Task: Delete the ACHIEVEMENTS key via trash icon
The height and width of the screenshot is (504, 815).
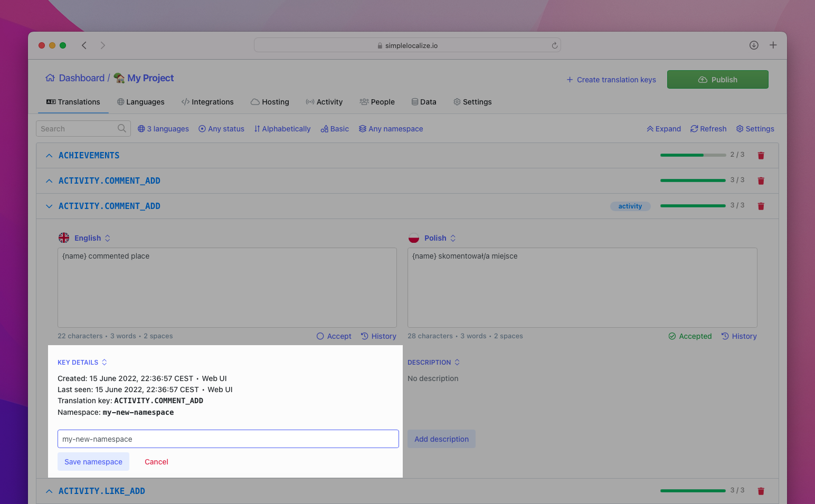Action: (x=761, y=155)
